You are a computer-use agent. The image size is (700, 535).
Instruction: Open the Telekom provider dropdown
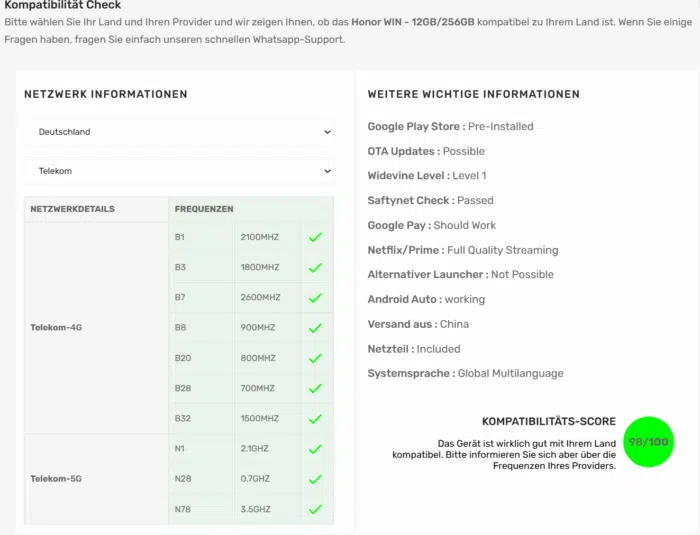180,171
